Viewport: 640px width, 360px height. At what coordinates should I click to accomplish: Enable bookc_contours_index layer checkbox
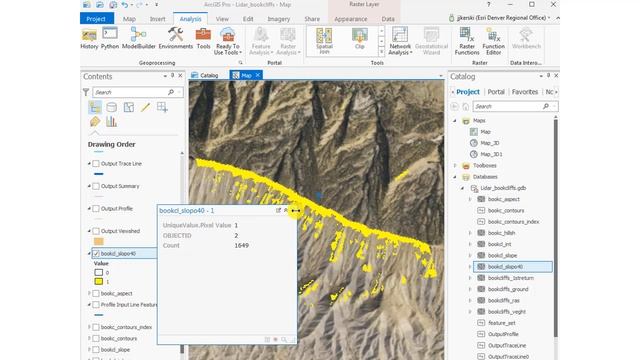point(96,327)
